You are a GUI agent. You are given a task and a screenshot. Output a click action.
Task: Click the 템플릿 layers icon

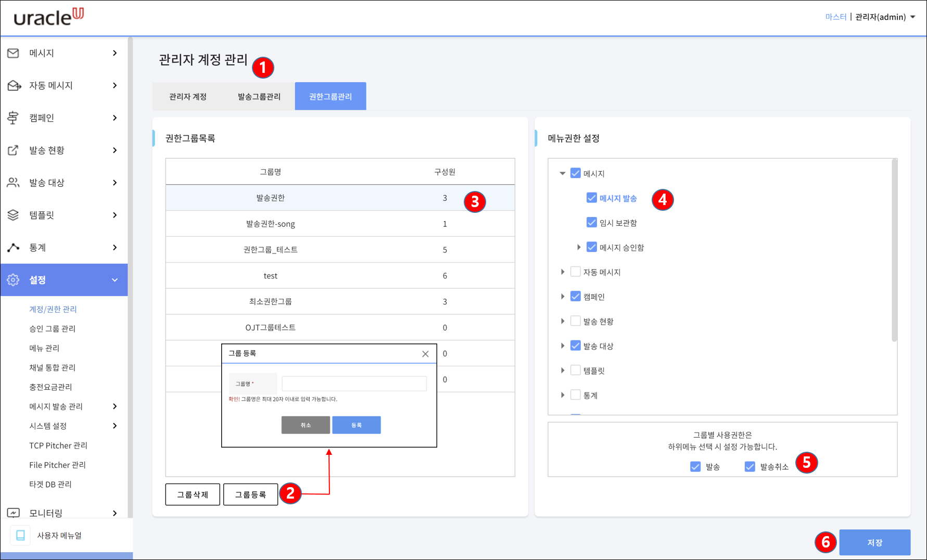(13, 215)
